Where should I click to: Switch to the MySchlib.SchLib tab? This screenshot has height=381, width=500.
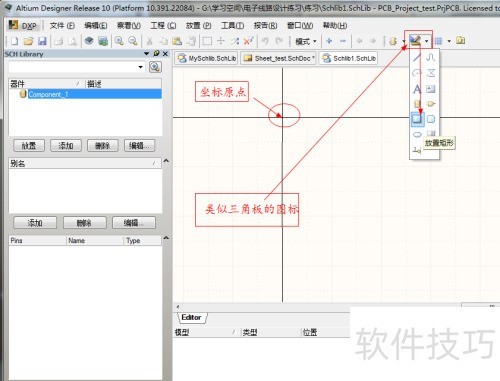tap(207, 58)
